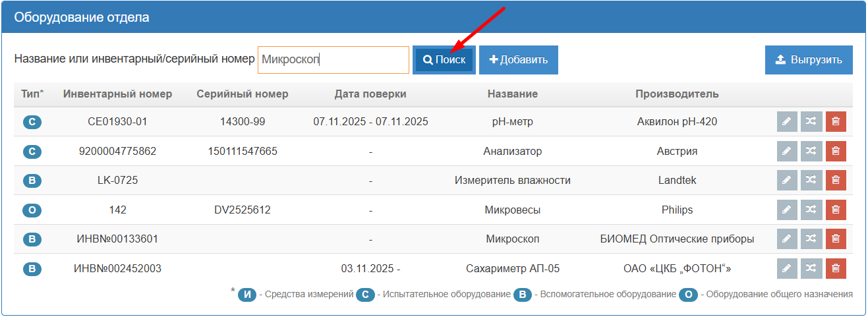
Task: Delete the pH-метр row via trash icon
Action: click(836, 122)
